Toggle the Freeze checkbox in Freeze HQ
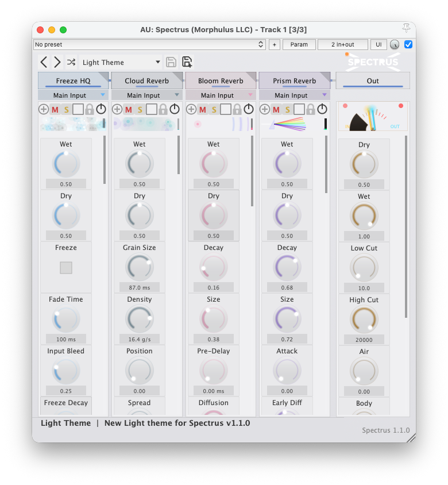The width and height of the screenshot is (448, 485). click(x=66, y=268)
